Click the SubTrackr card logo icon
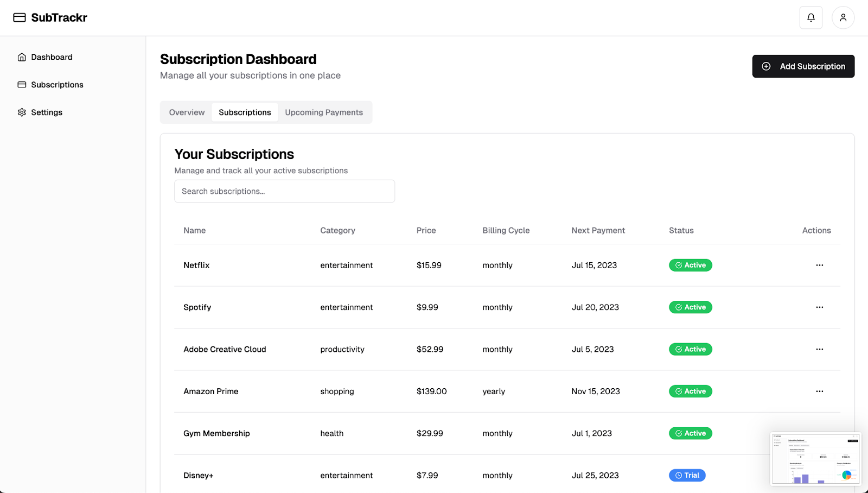 click(20, 17)
